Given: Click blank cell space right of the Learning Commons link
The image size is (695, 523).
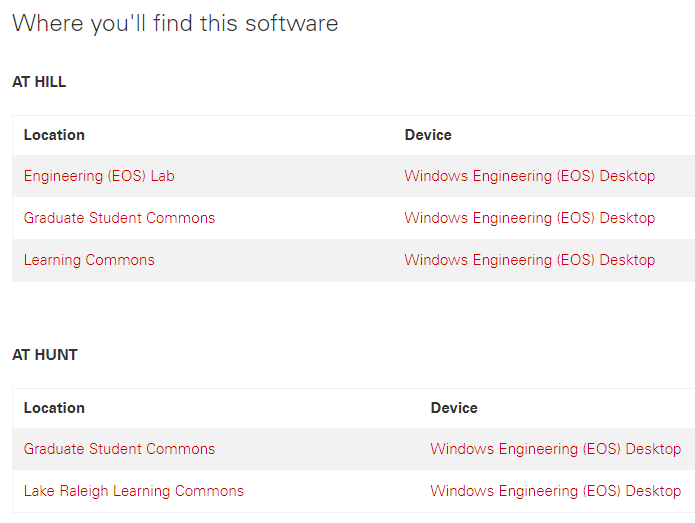Looking at the screenshot, I should [x=275, y=260].
